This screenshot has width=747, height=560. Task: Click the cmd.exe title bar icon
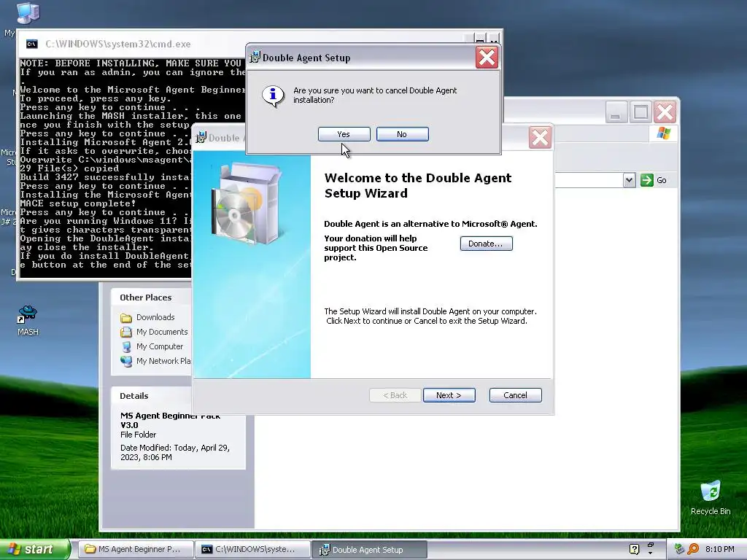click(32, 44)
